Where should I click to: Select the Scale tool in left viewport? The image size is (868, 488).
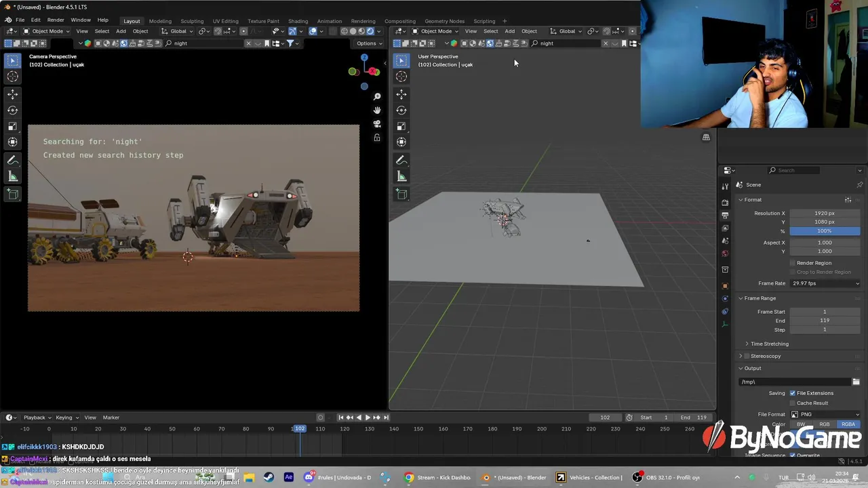coord(13,126)
